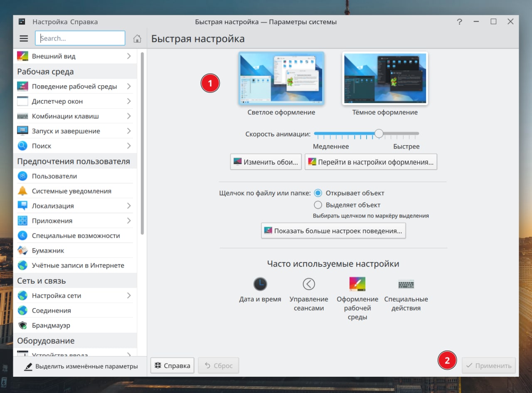Click the Пользователи icon in sidebar
Image resolution: width=532 pixels, height=393 pixels.
pos(22,176)
